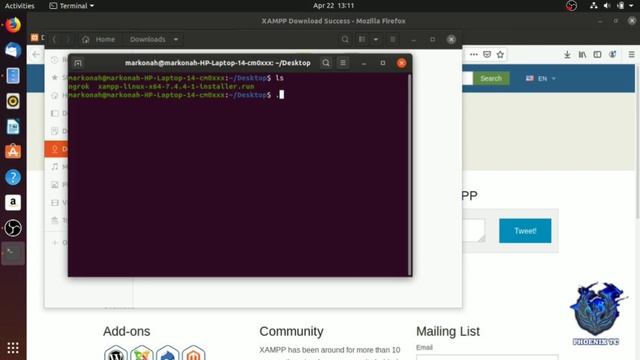Open Firefox downloads arrow icon

pyautogui.click(x=567, y=54)
